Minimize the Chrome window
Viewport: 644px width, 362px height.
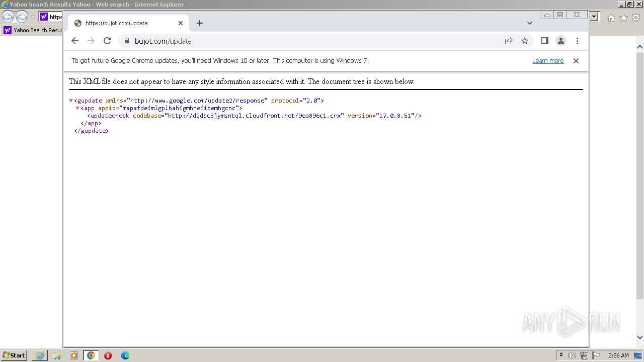(547, 15)
